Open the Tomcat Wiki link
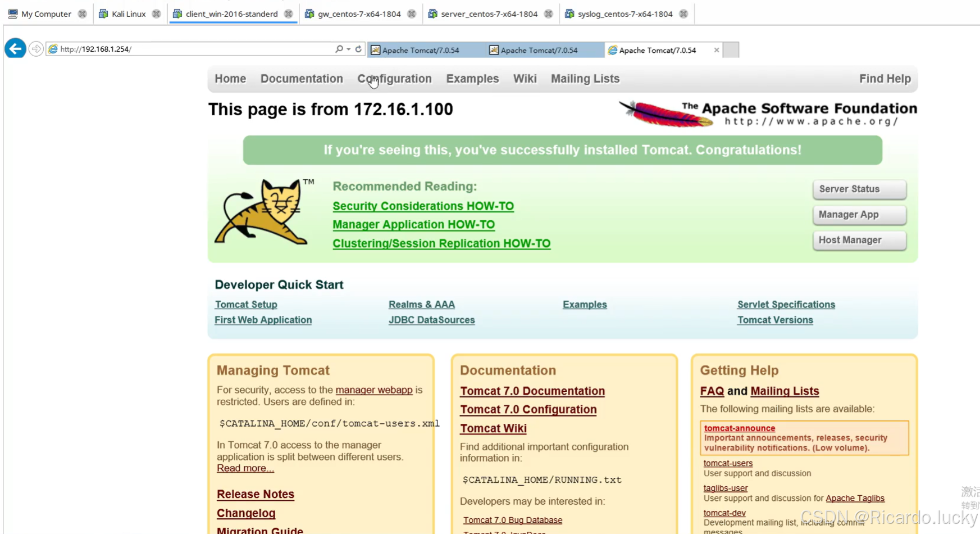Screen dimensions: 980x534 pyautogui.click(x=493, y=428)
